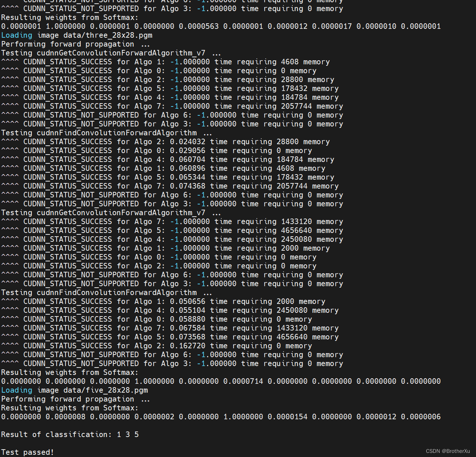Click 2057744 memory in the 0.074368 line
476x457 pixels.
[x=308, y=186]
